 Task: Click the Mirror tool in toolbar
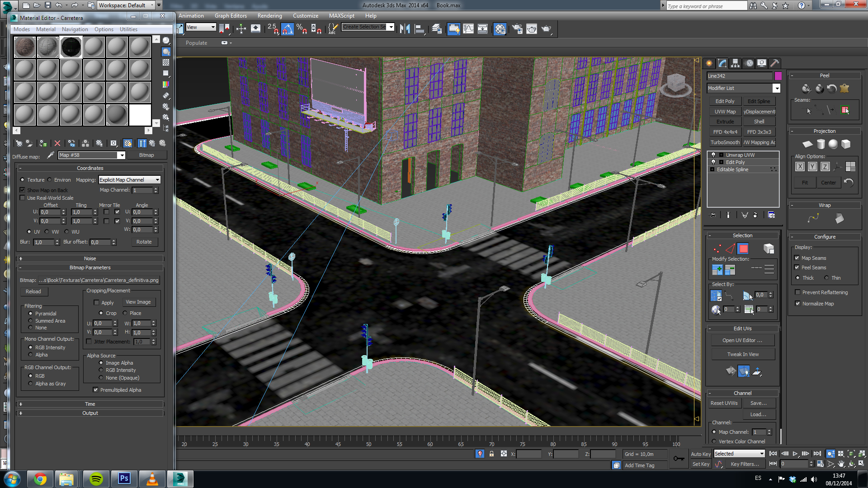(405, 29)
